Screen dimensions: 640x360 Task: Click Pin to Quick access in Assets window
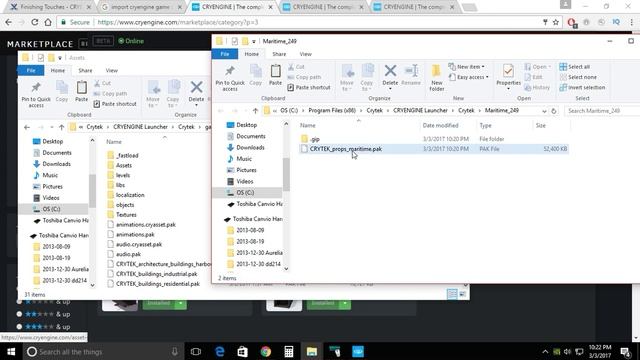[x=36, y=94]
